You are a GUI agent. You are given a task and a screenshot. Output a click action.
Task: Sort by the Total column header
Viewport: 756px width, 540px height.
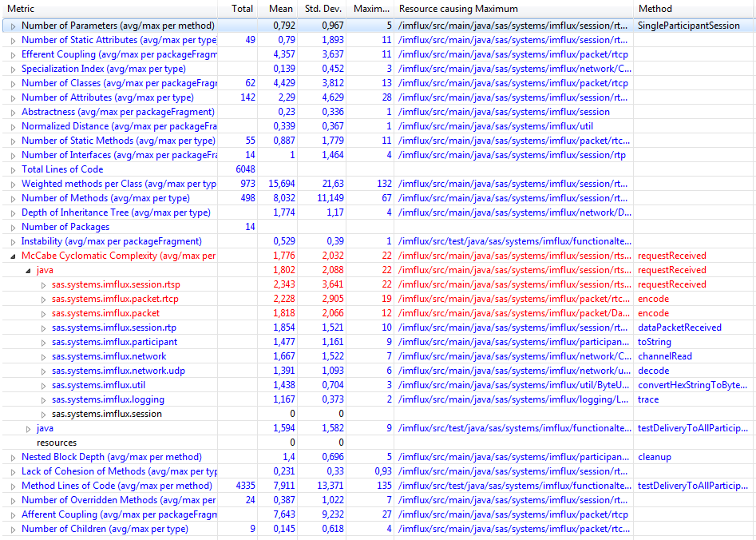(x=237, y=9)
